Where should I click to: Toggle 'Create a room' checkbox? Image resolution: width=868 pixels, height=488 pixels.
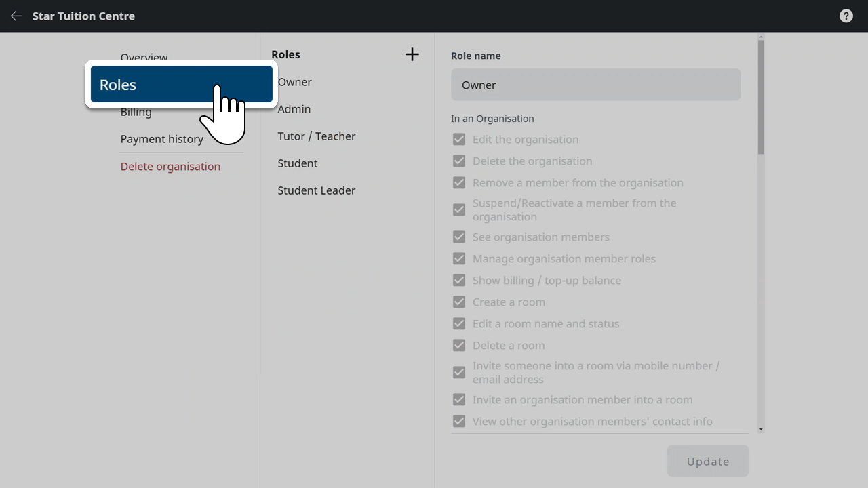pos(459,302)
